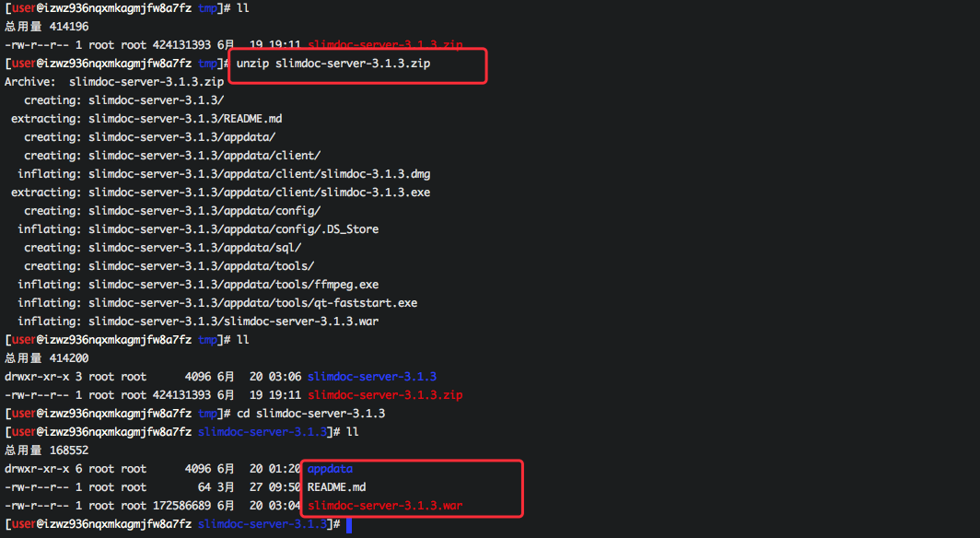The image size is (980, 538).
Task: Click the blue directory name "slimdoc-server-3.1.3" dated 03:06
Action: [x=372, y=377]
